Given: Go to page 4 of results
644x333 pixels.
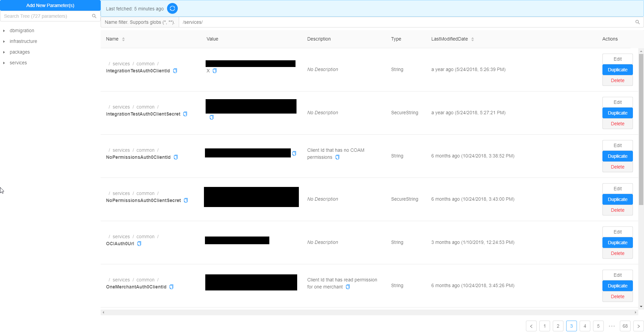Looking at the screenshot, I should click(585, 326).
